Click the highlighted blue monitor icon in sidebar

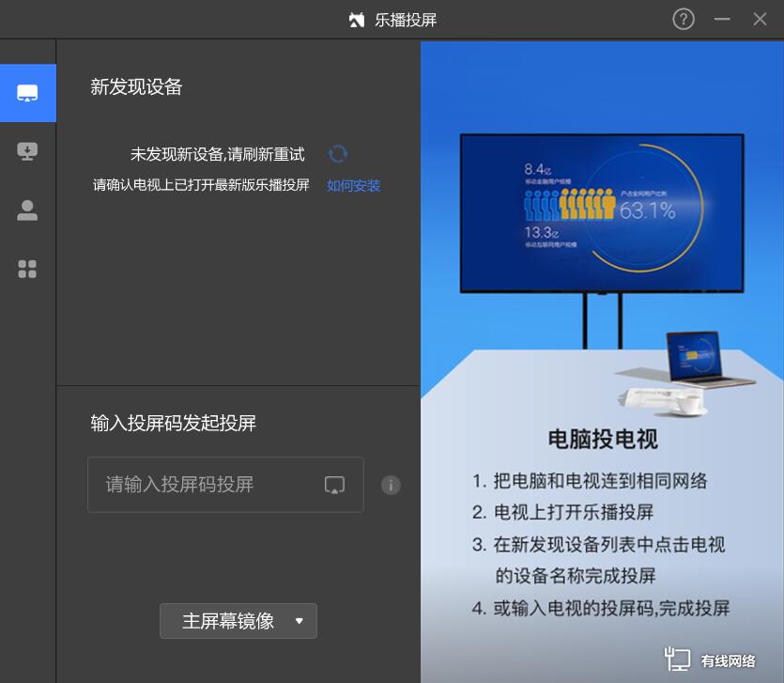[x=27, y=93]
